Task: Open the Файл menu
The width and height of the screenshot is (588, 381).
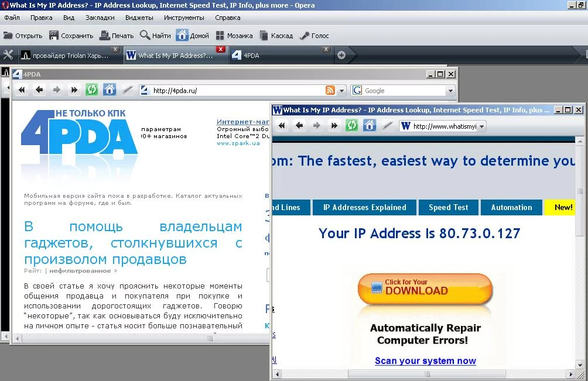Action: tap(12, 18)
